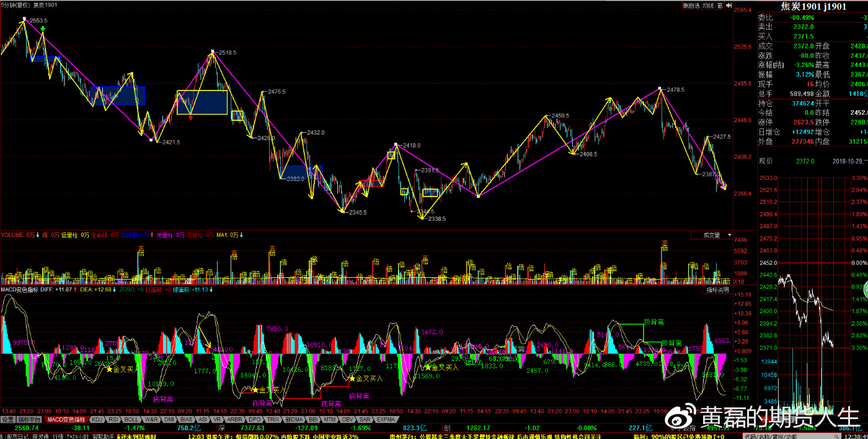This screenshot has width=868, height=439.
Task: Switch to the SAR indicator tab
Action: [x=365, y=419]
